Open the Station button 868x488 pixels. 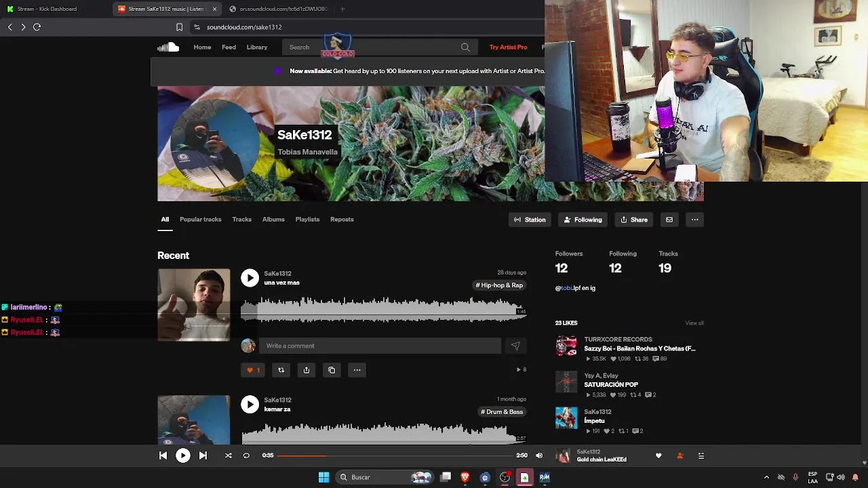click(530, 220)
